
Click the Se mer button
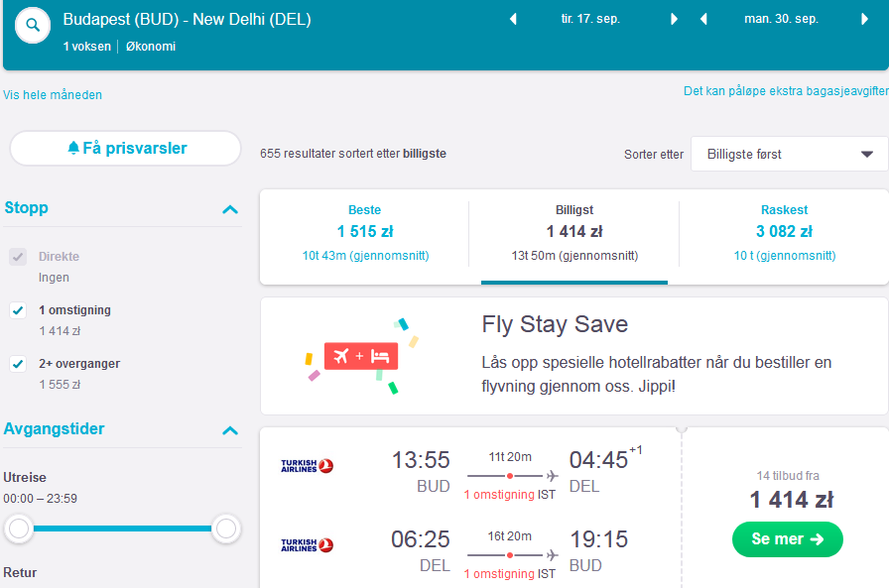(x=788, y=539)
